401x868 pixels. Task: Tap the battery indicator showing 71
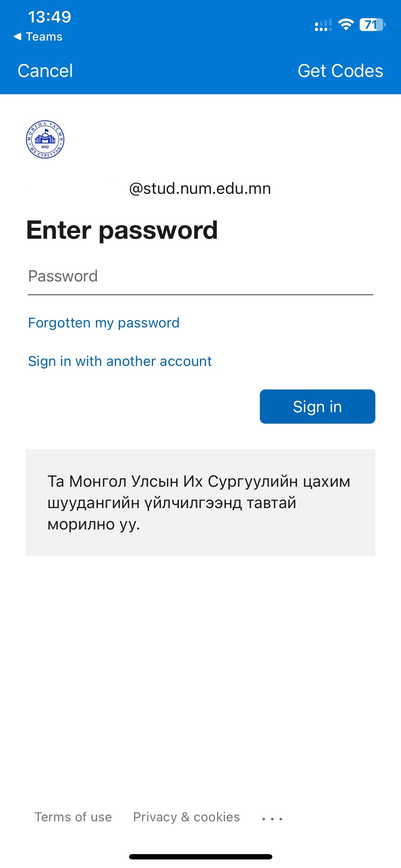click(372, 25)
